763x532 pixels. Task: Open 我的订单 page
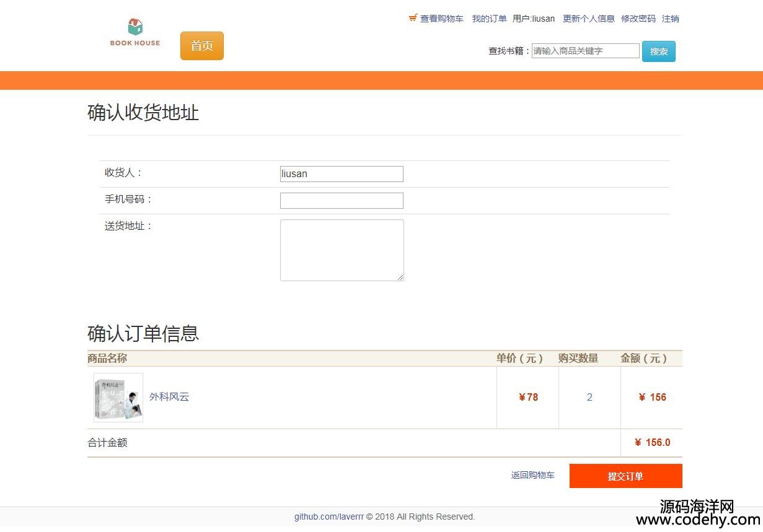coord(489,19)
